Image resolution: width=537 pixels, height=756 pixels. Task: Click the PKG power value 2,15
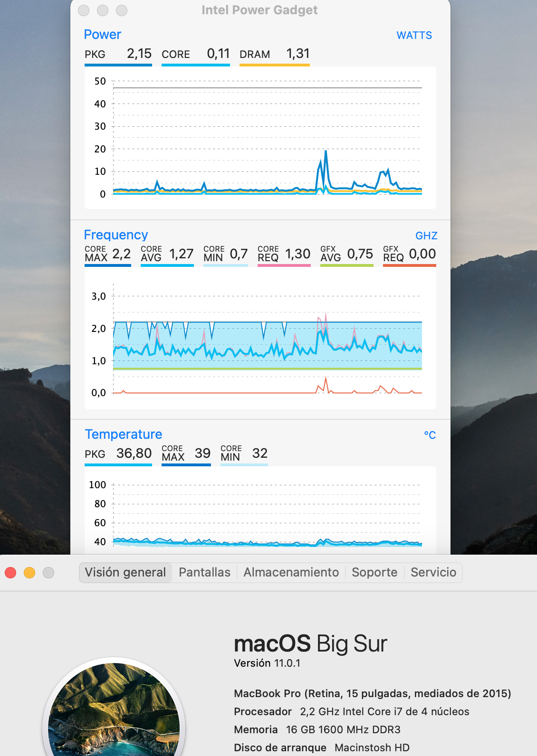point(139,54)
